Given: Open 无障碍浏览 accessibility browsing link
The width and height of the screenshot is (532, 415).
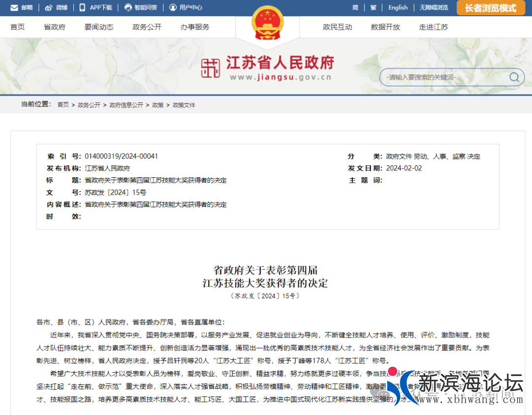Looking at the screenshot, I should click(x=433, y=8).
